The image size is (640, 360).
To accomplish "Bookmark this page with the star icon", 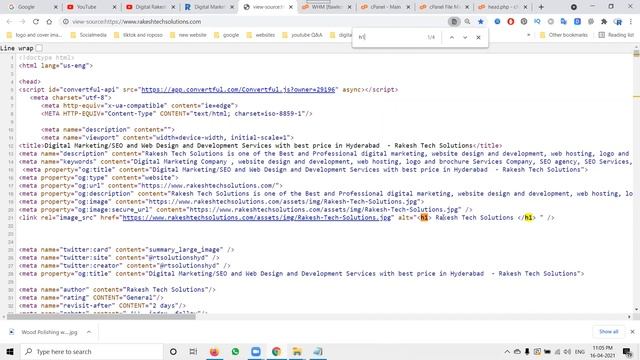I will (481, 22).
